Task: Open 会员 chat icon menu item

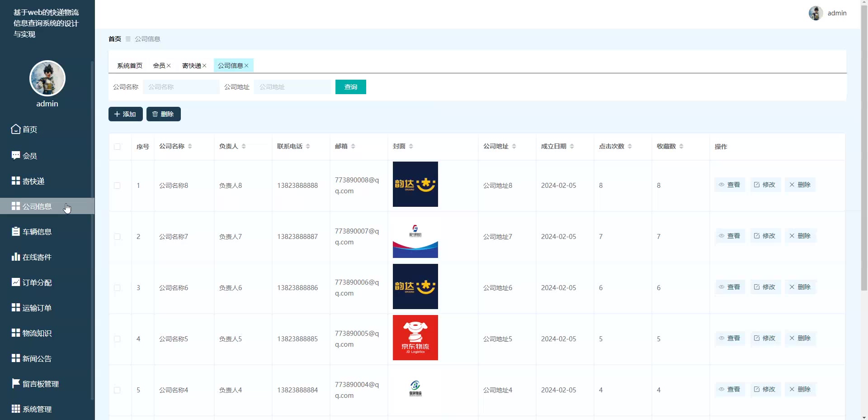Action: (16, 155)
